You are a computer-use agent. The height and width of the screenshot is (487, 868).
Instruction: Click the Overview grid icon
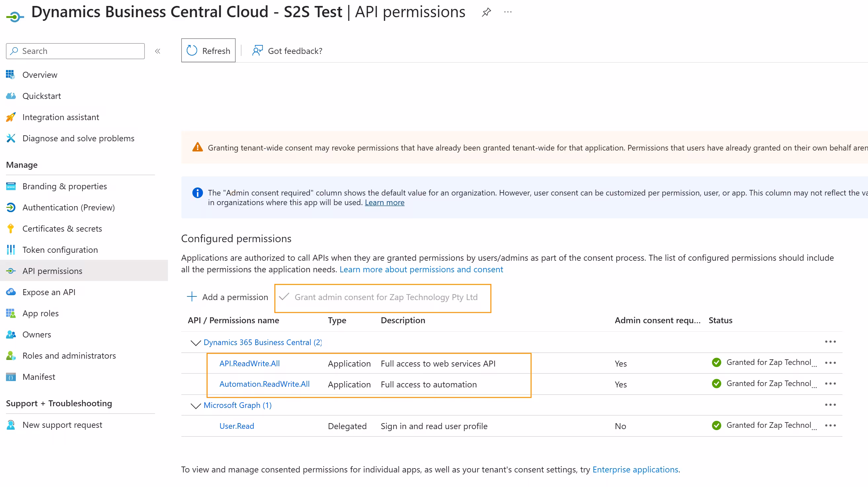[11, 74]
